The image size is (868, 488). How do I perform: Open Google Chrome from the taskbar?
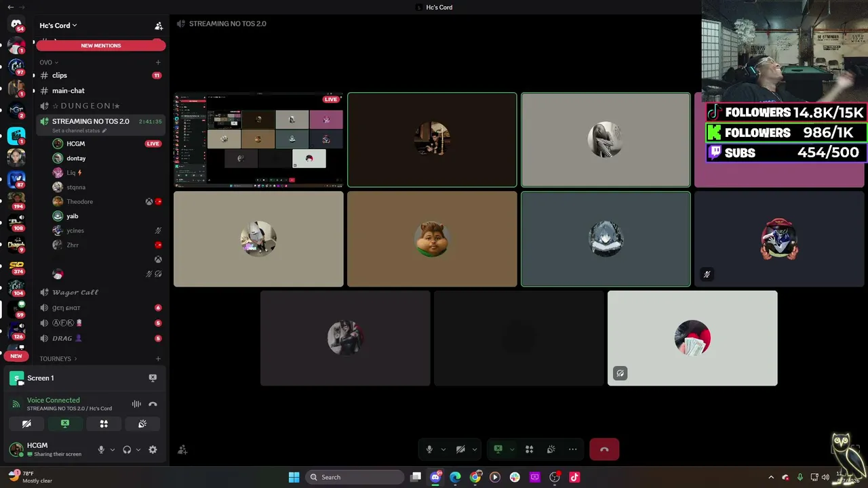tap(475, 477)
